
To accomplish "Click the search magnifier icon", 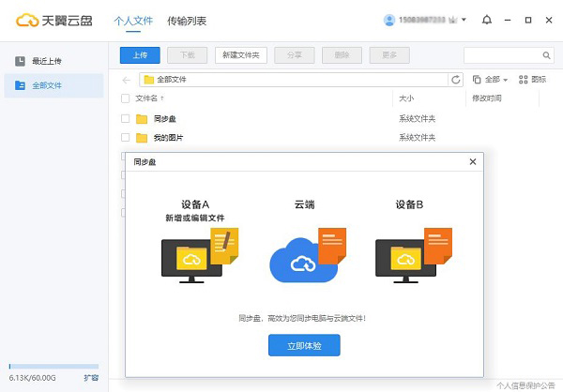I will click(x=546, y=55).
